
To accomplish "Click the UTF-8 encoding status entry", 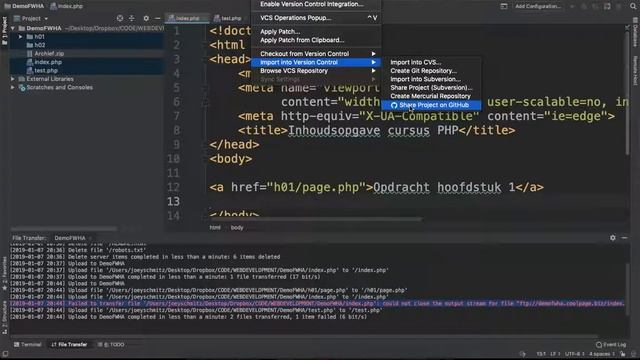I will 574,354.
